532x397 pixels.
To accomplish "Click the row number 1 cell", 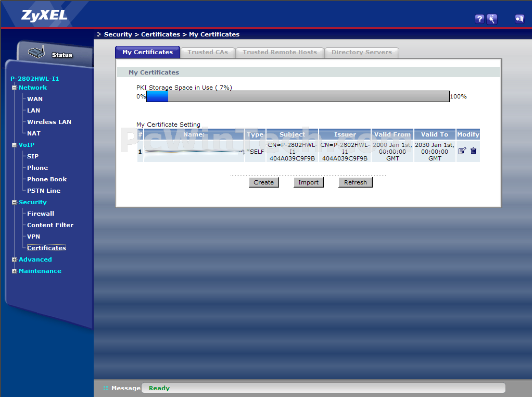I will point(140,152).
